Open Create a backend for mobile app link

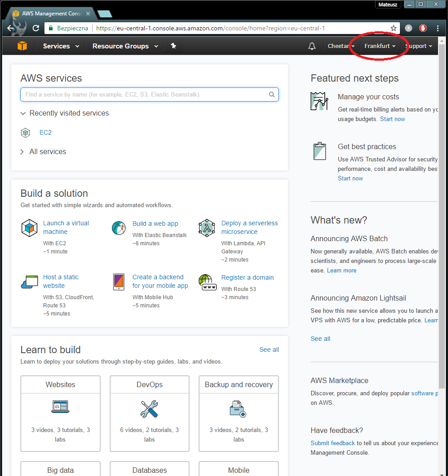click(160, 282)
